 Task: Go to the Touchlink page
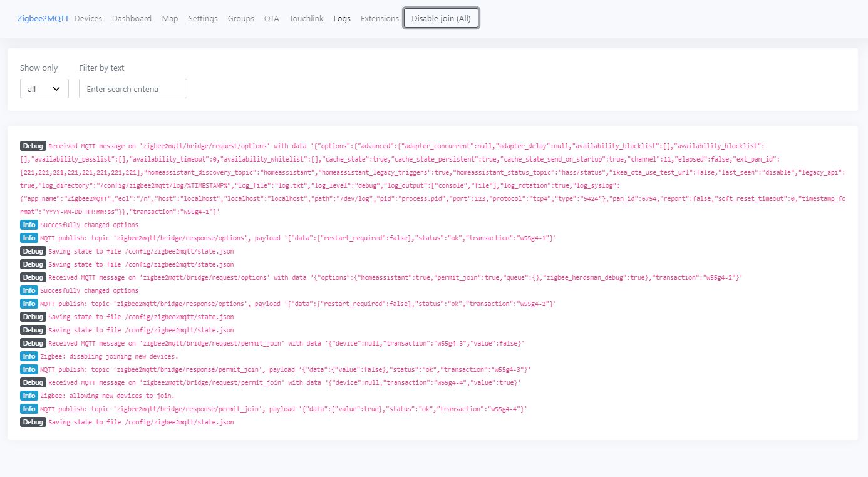coord(306,19)
